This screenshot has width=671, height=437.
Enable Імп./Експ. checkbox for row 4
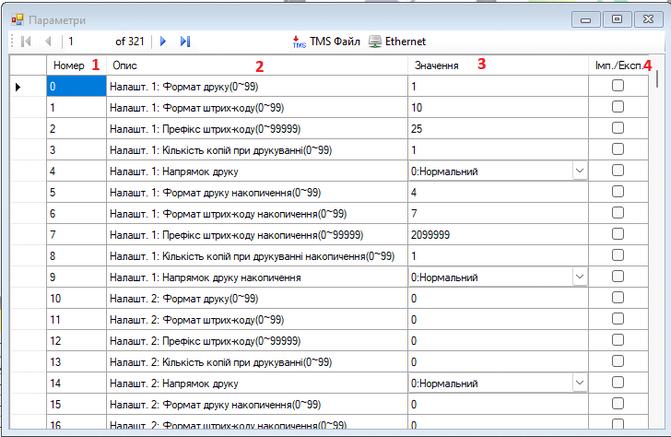tap(618, 171)
